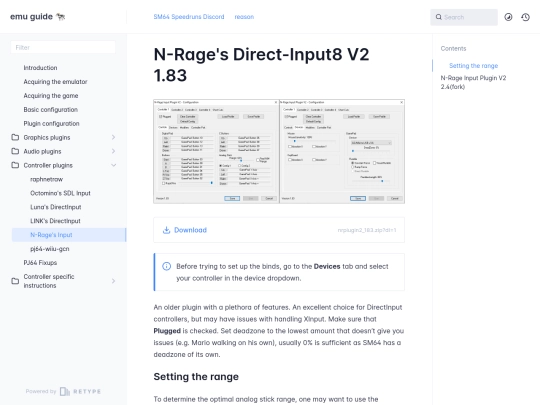
Task: Click the N-Rage configuration screenshot image
Action: [x=279, y=152]
